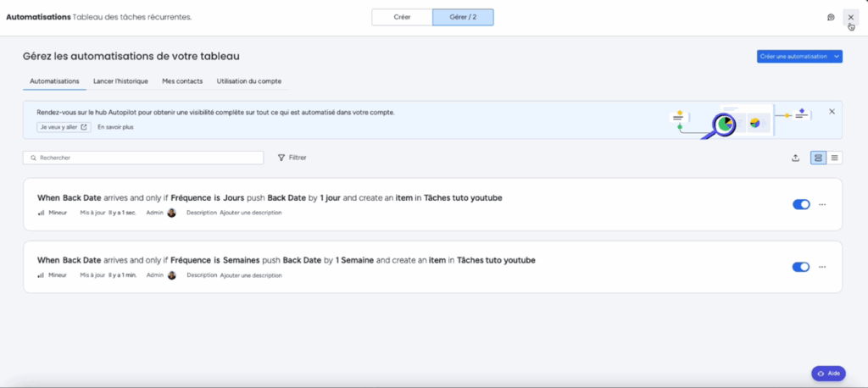Open the Lancer l'historique tab
Screen dimensions: 868x388
pos(120,80)
